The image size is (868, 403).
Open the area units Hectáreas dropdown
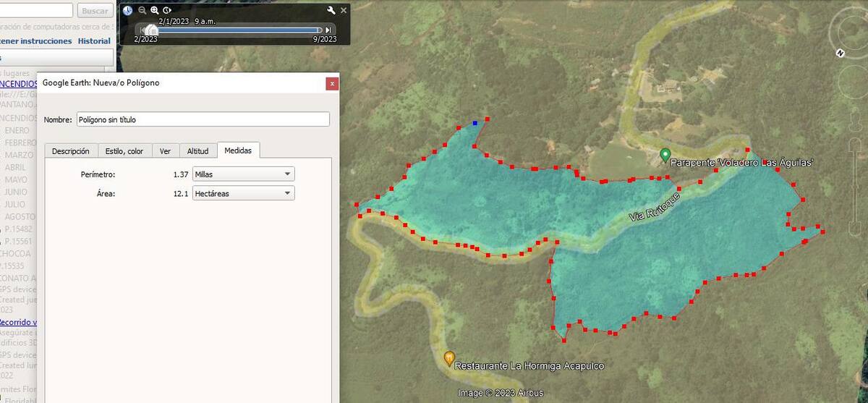244,193
